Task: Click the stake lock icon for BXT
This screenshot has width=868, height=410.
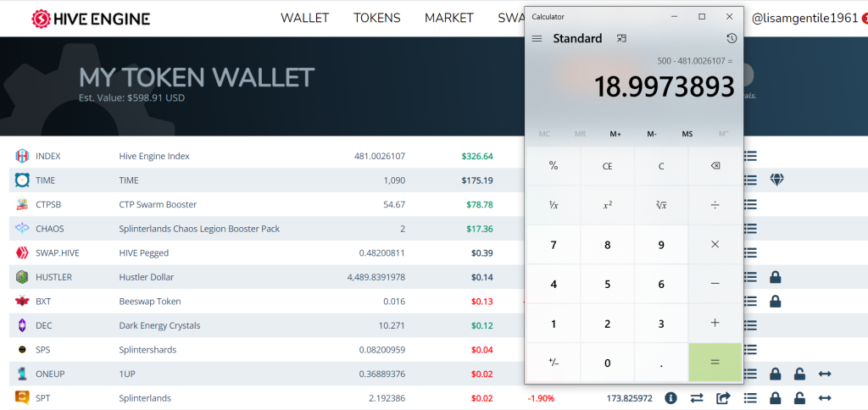Action: (776, 301)
